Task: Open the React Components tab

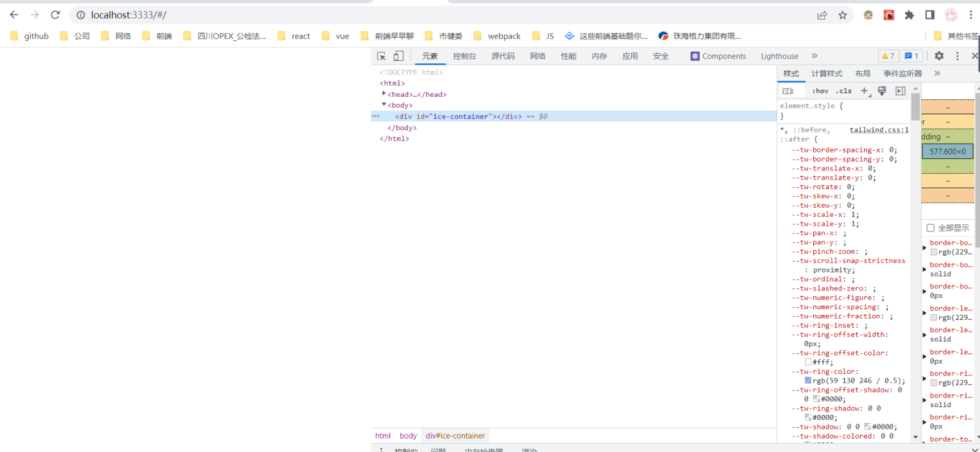Action: pyautogui.click(x=718, y=56)
